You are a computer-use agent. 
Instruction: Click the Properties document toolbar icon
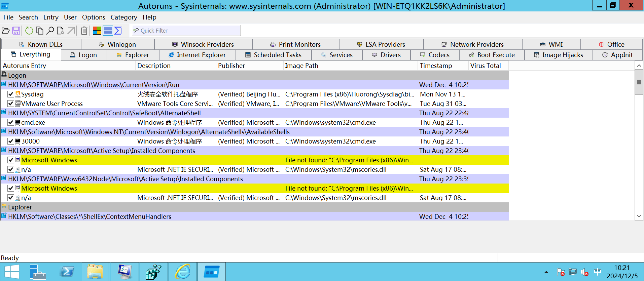pyautogui.click(x=61, y=31)
